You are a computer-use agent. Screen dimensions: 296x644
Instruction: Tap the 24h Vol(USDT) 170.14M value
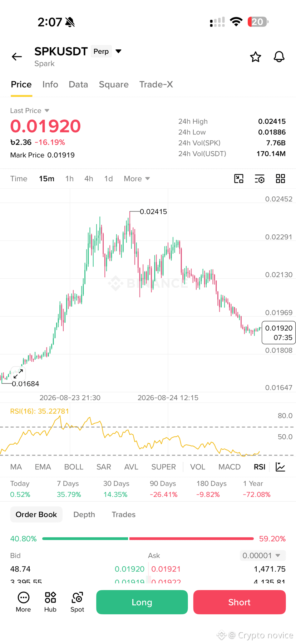click(271, 154)
